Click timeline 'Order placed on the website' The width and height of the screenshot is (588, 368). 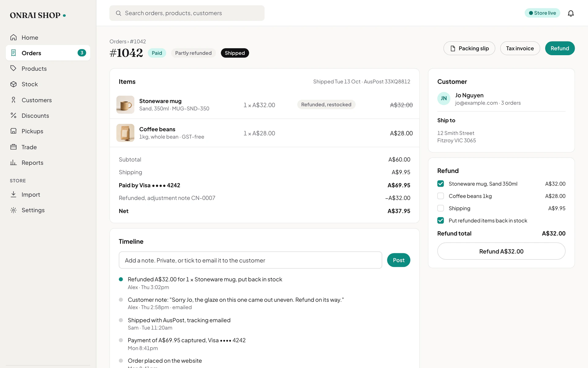165,361
